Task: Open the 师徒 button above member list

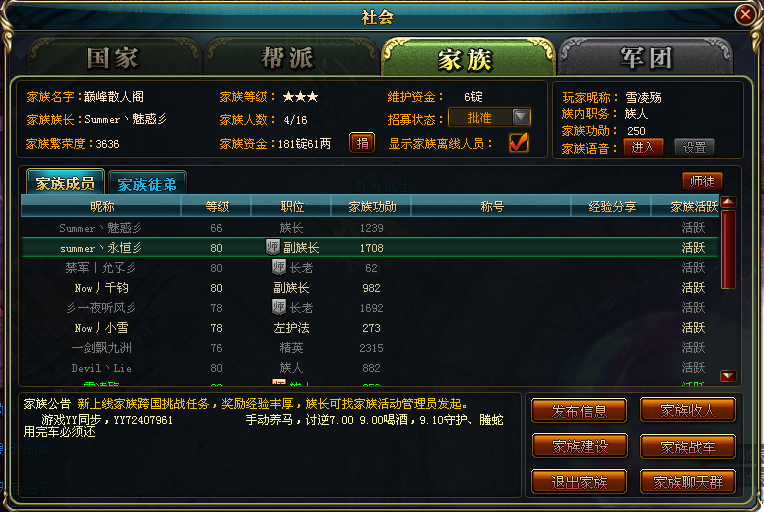Action: pyautogui.click(x=702, y=182)
